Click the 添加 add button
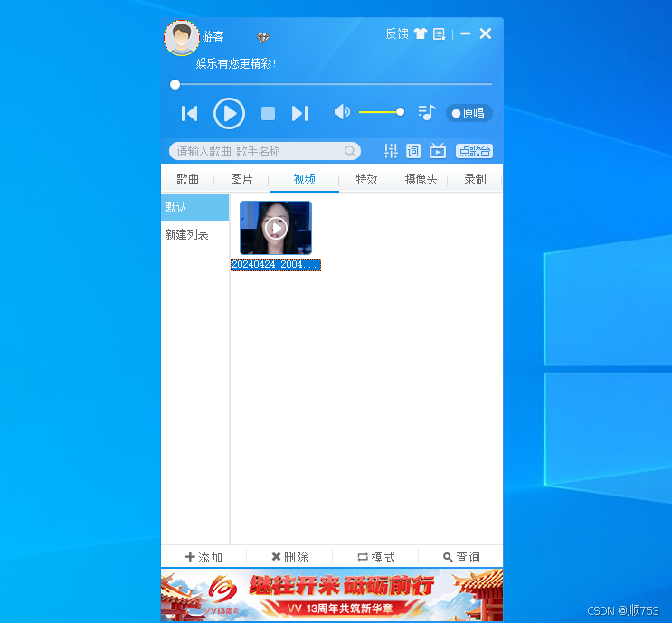Image resolution: width=672 pixels, height=623 pixels. tap(203, 557)
